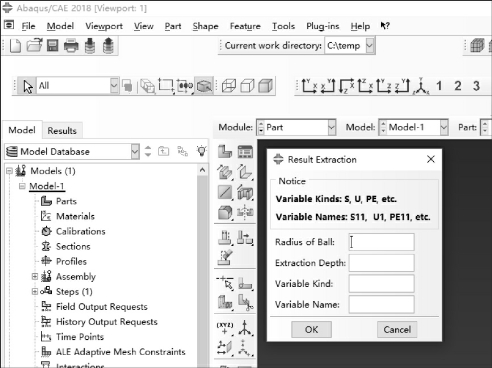Click the Print icon in toolbar
This screenshot has width=492, height=368.
tap(71, 45)
